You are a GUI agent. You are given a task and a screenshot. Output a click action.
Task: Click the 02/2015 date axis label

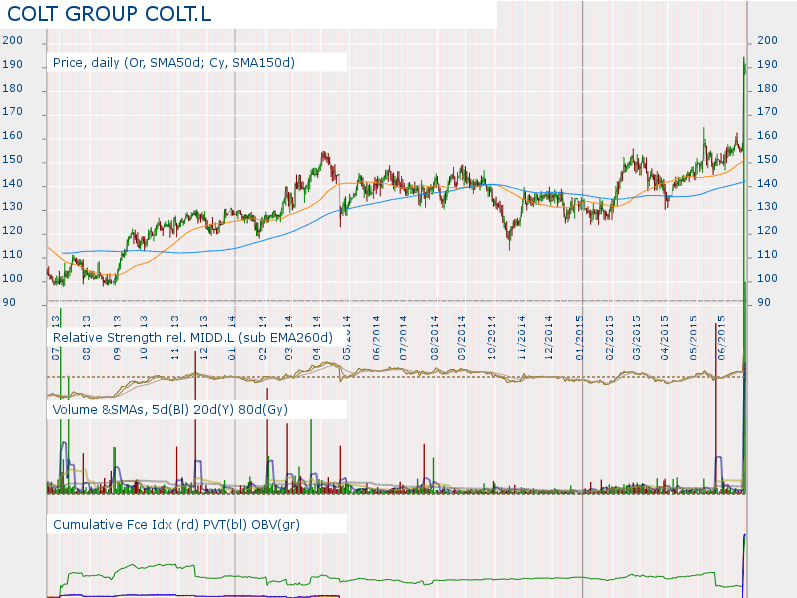click(x=610, y=338)
